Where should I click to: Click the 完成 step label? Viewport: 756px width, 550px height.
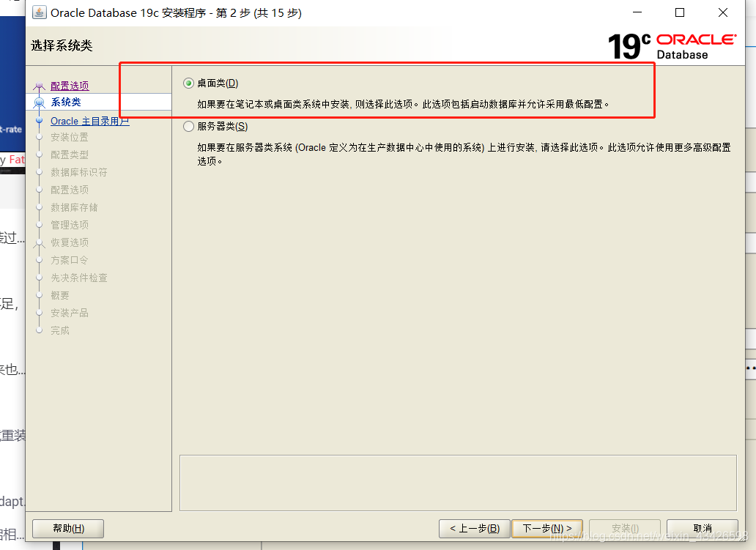click(x=60, y=331)
